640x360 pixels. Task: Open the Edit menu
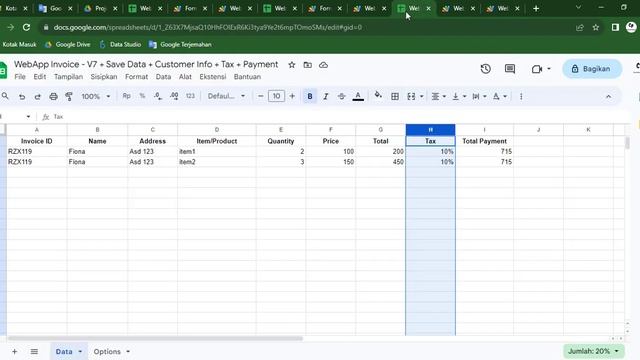tap(40, 77)
